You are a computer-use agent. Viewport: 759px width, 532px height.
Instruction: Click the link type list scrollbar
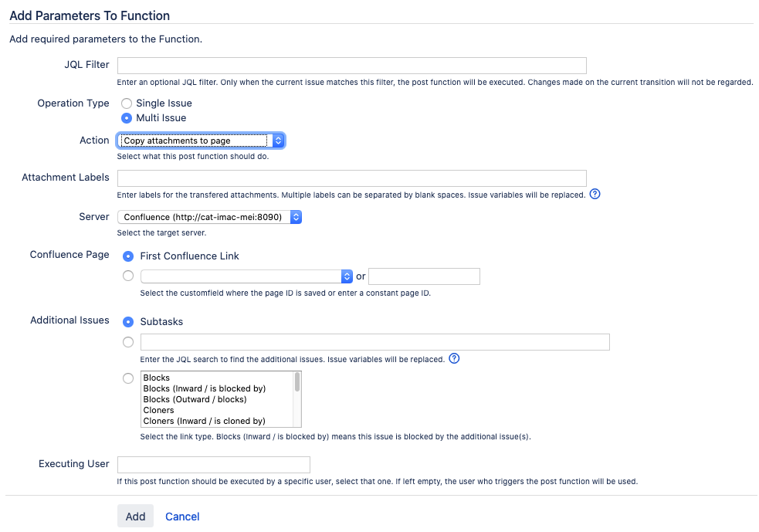pos(297,398)
